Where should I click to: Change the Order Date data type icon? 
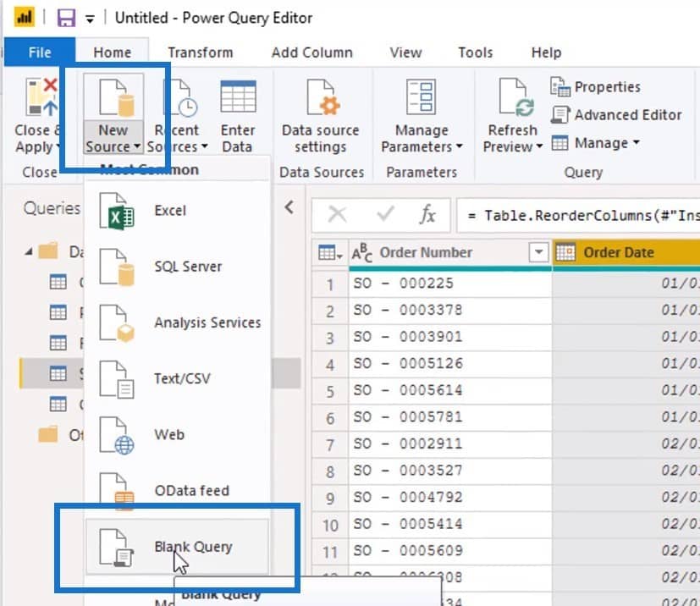[x=565, y=252]
